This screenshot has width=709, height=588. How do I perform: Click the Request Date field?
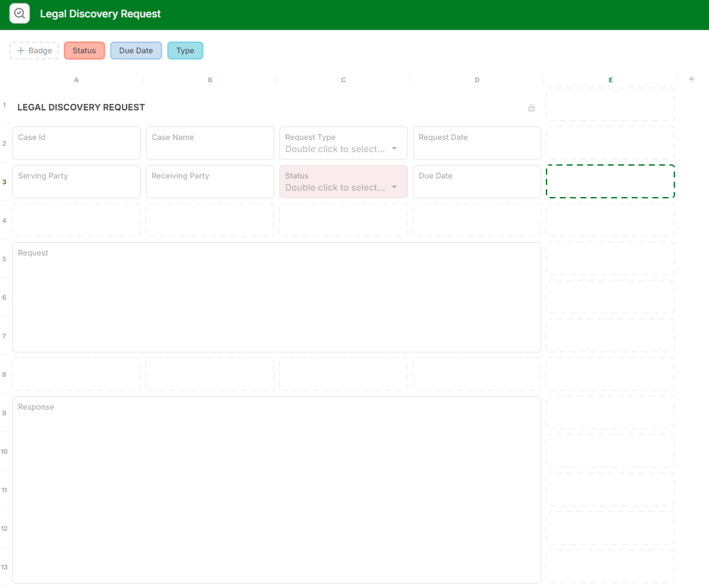(477, 143)
